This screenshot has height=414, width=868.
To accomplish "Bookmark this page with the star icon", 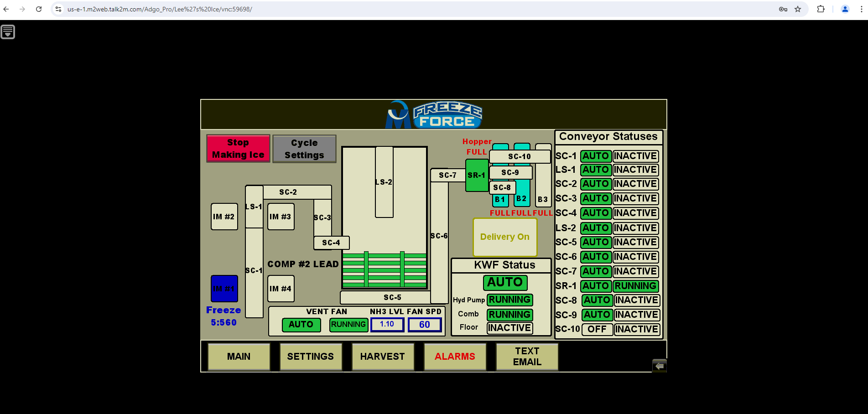I will [x=798, y=9].
